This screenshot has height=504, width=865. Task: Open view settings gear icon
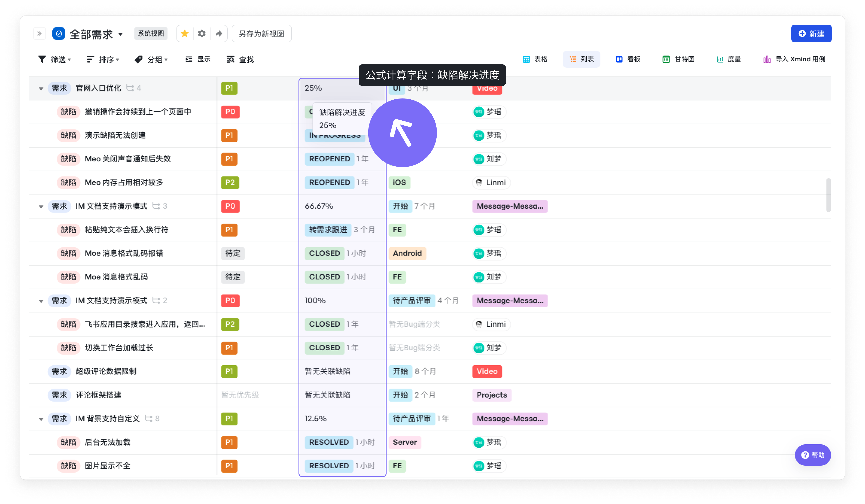tap(202, 34)
